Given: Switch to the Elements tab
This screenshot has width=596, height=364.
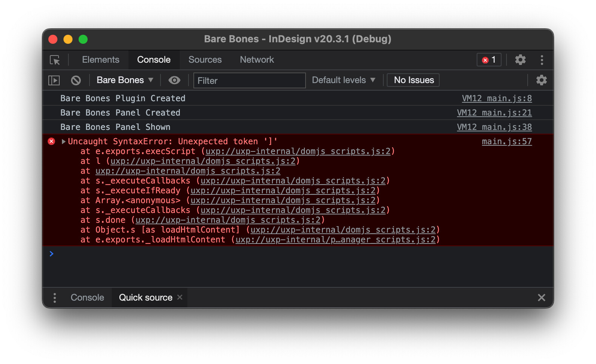Looking at the screenshot, I should [x=100, y=60].
